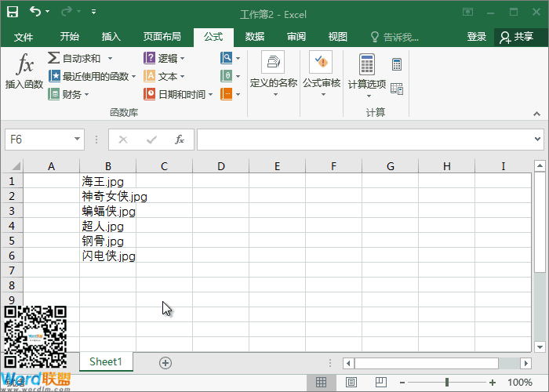The image size is (549, 392).
Task: Collapse the ribbon with the chevron
Action: (x=536, y=114)
